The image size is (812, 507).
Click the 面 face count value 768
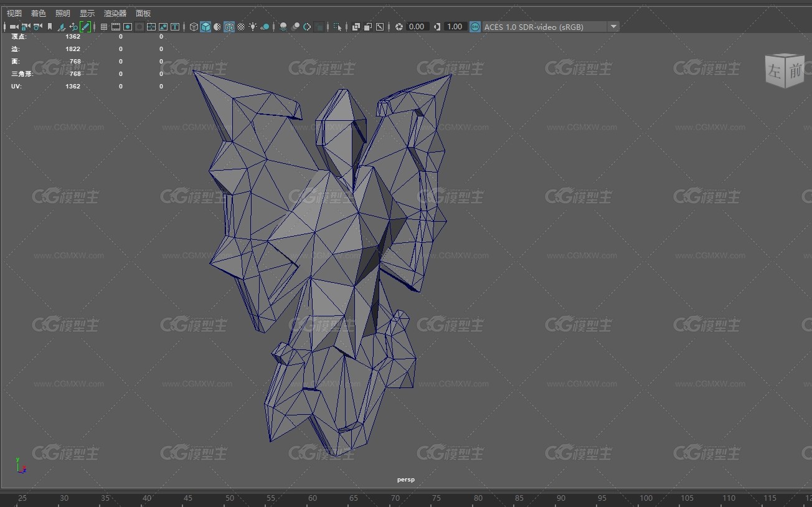coord(75,62)
